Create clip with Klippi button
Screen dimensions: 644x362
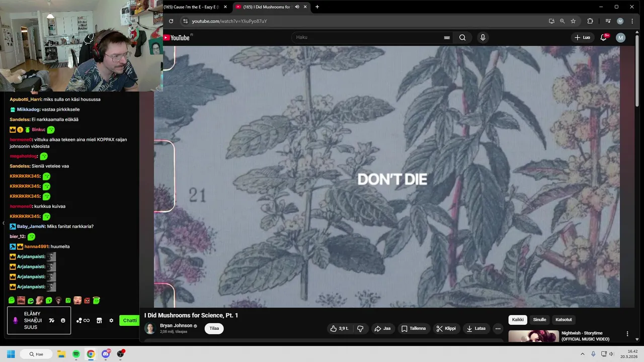[x=446, y=328]
